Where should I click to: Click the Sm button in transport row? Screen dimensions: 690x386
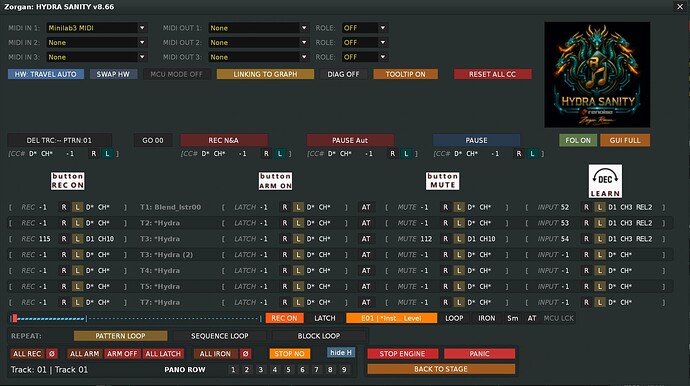tap(512, 318)
